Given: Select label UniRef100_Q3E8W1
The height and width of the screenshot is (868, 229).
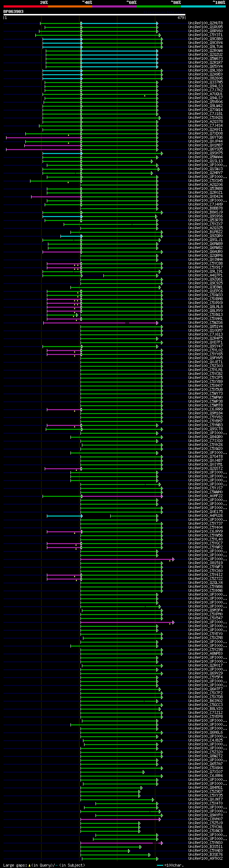Looking at the screenshot, I should 205,287.
